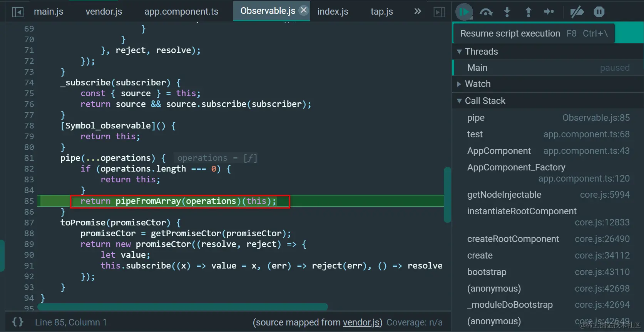The image size is (644, 332).
Task: Step out of current function
Action: pyautogui.click(x=528, y=12)
